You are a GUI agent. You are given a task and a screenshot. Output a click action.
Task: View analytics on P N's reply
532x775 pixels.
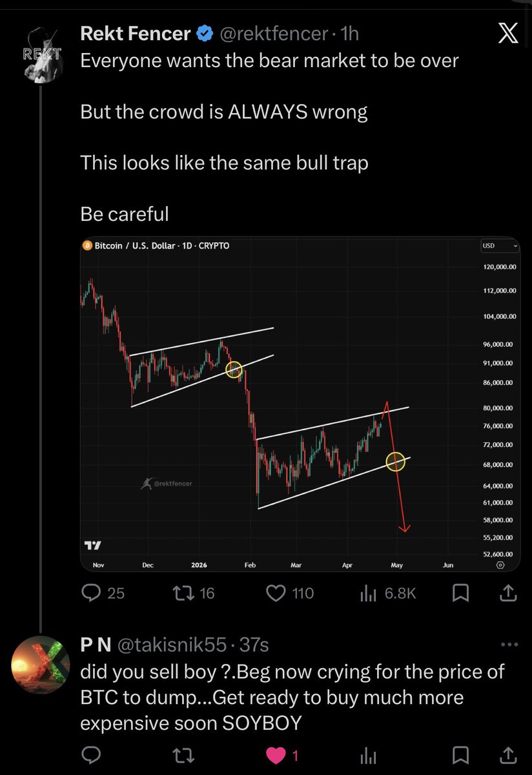[367, 755]
